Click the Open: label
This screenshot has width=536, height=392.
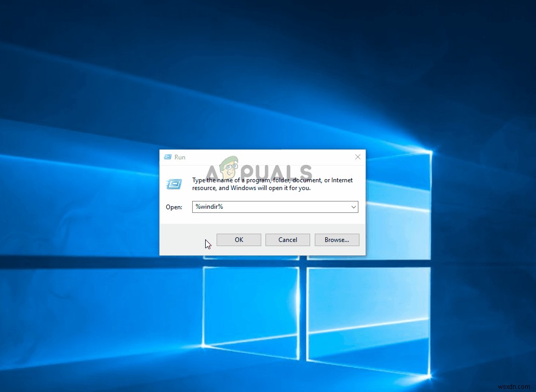(x=173, y=207)
